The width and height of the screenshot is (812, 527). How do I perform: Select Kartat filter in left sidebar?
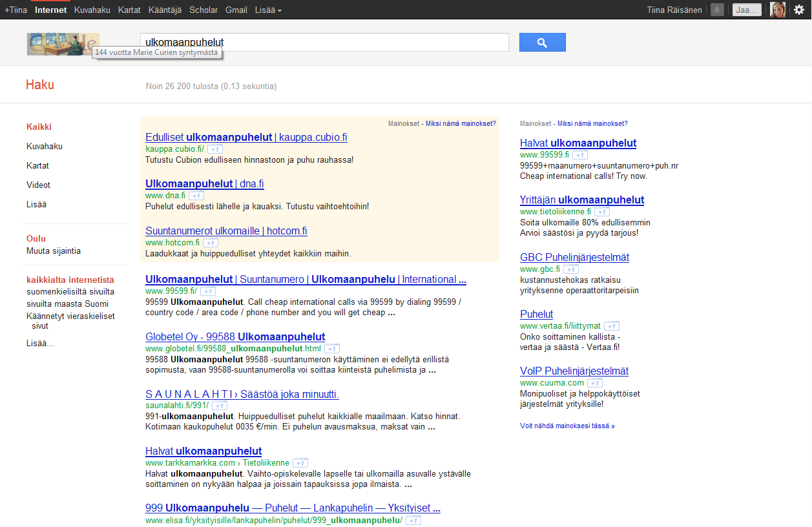click(37, 166)
